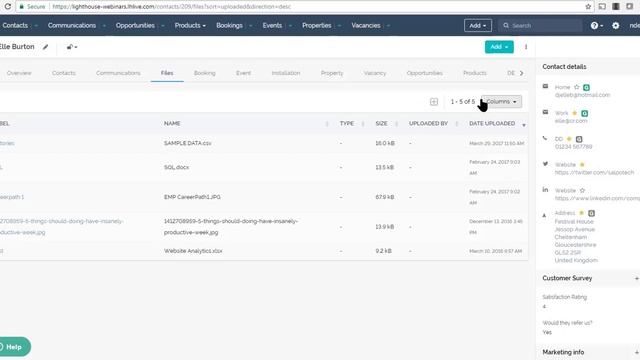The image size is (640, 360).
Task: Click the browser address bar URL
Action: pyautogui.click(x=171, y=7)
